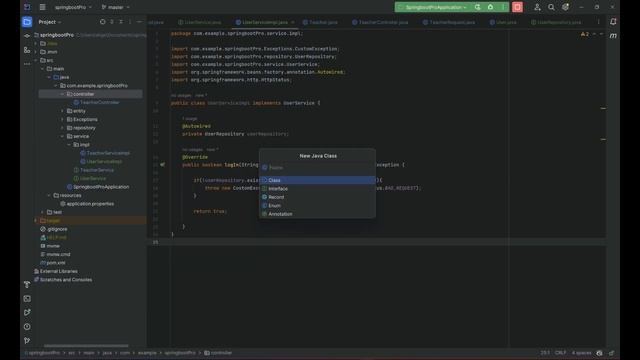640x360 pixels.
Task: Close the UserServiceImpl.java tab
Action: (x=293, y=22)
